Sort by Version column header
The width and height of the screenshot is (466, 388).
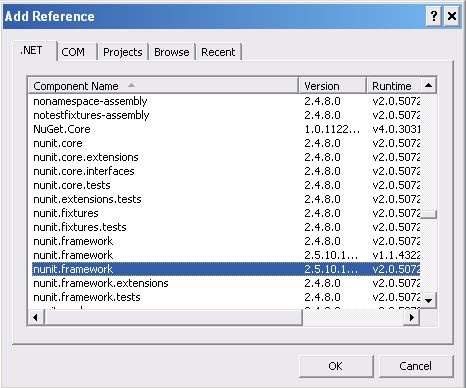click(333, 86)
